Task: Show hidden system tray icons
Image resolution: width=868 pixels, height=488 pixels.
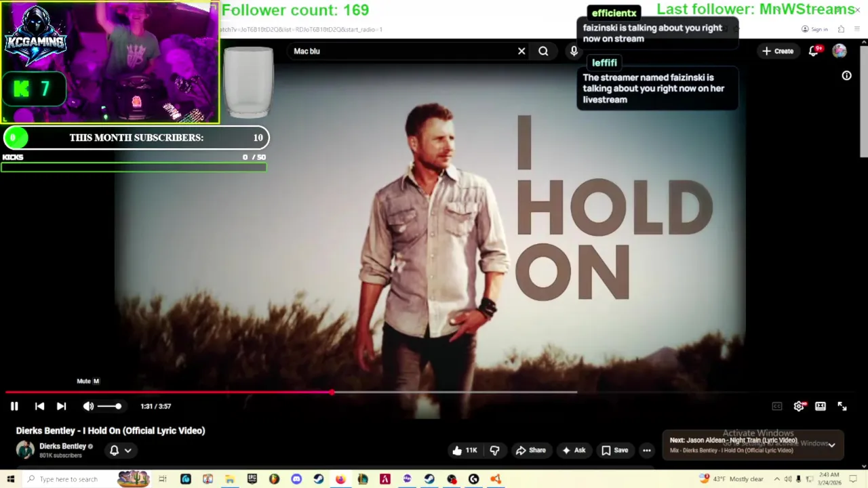Action: [777, 479]
